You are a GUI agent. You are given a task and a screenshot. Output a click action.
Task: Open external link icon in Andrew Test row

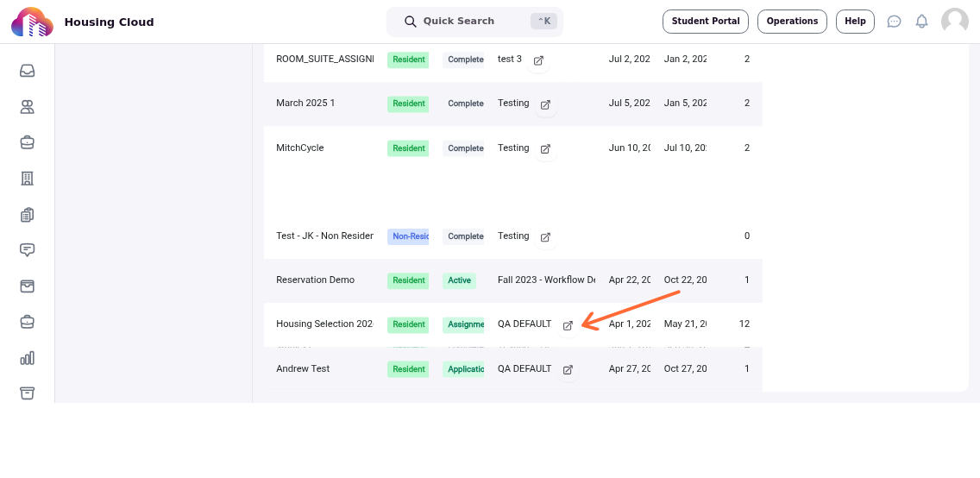point(569,370)
